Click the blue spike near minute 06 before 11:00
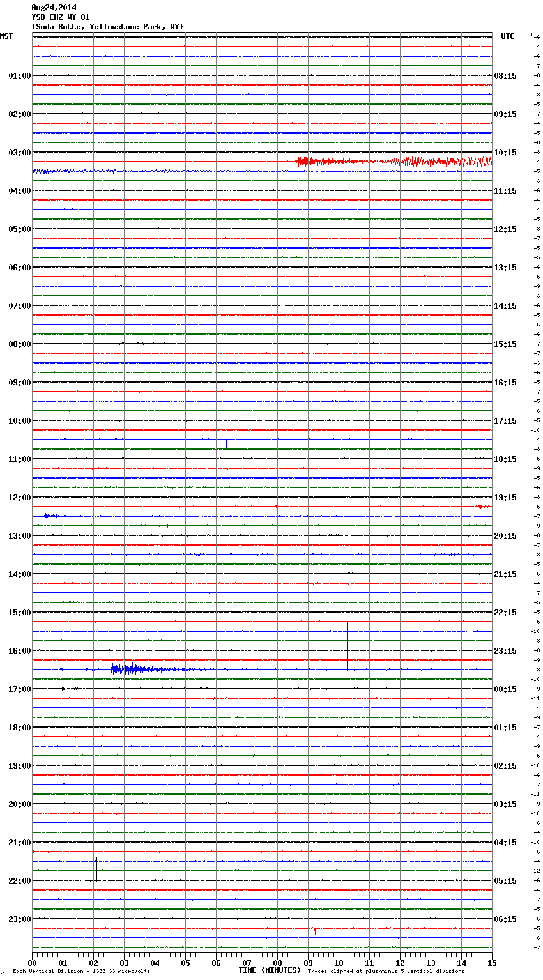This screenshot has height=980, width=543. coord(226,450)
